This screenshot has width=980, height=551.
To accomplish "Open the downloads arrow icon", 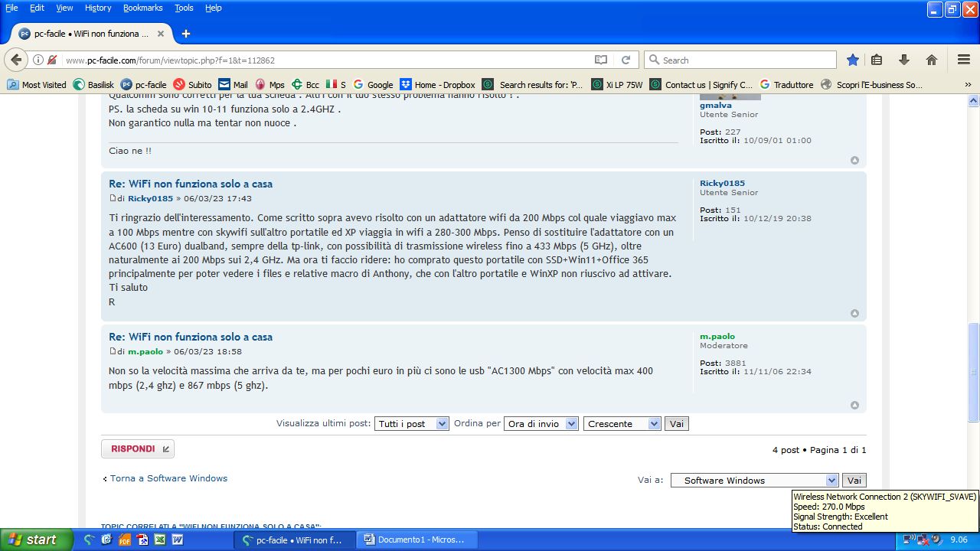I will (904, 60).
